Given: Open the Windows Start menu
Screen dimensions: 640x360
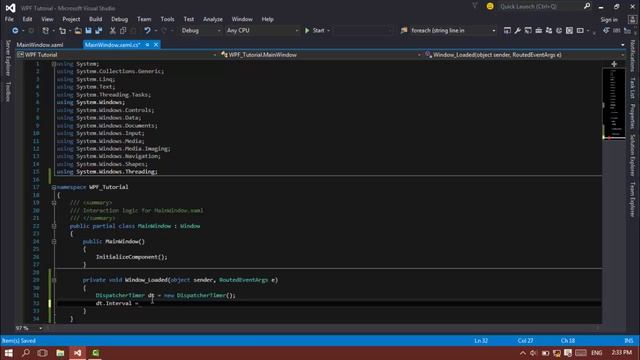Looking at the screenshot, I should 8,353.
